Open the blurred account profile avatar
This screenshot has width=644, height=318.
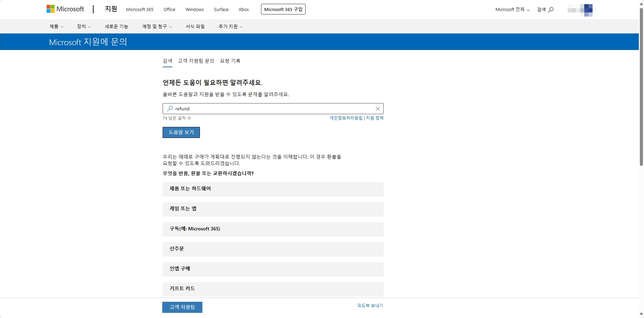click(580, 10)
